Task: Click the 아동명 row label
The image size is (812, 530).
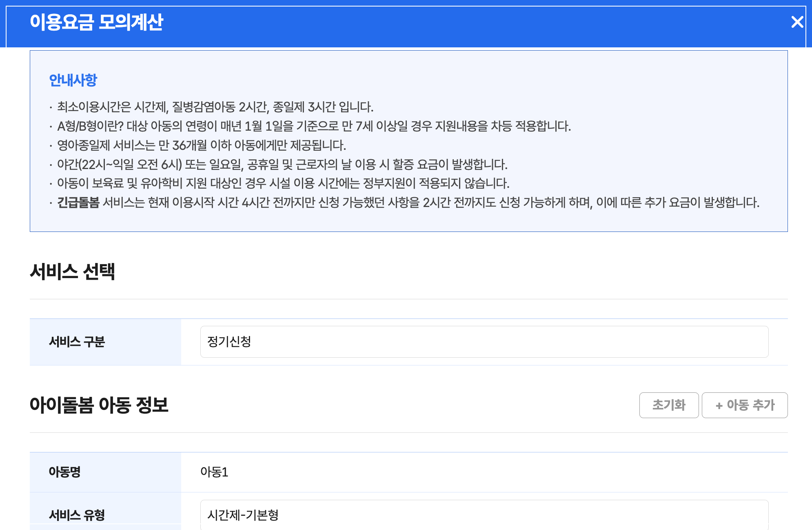Action: pyautogui.click(x=64, y=472)
